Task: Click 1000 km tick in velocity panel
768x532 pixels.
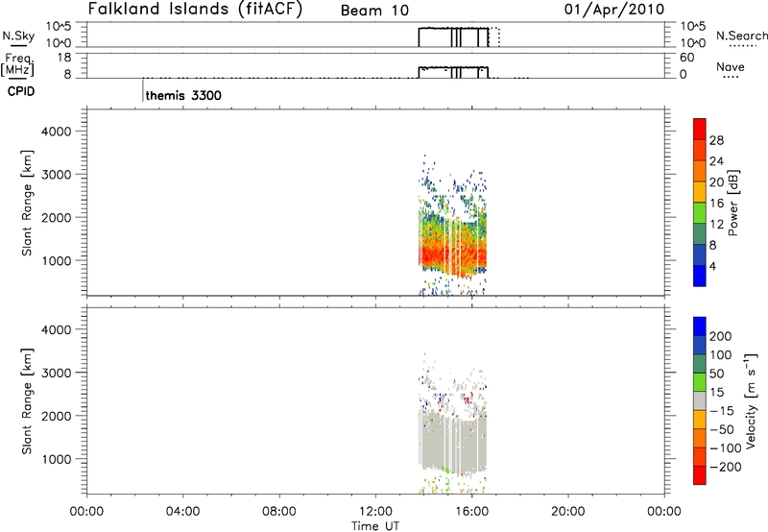Action: pos(57,459)
